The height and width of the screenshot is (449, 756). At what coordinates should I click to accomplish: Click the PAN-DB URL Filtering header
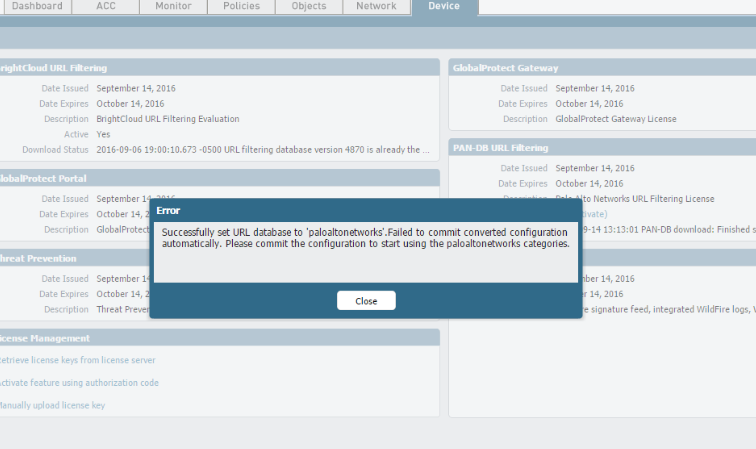coord(602,148)
